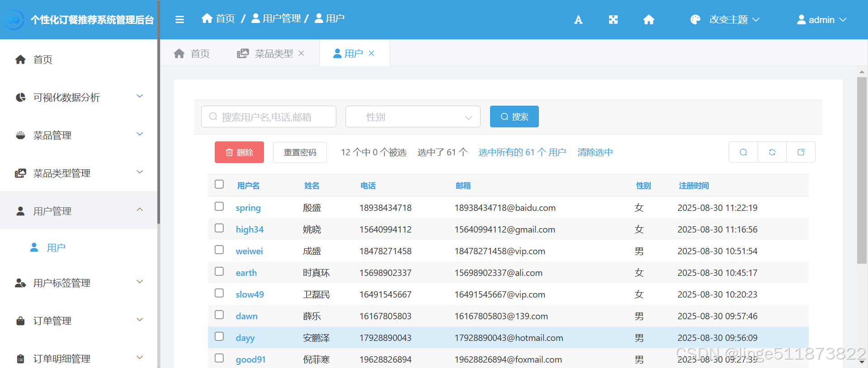This screenshot has width=868, height=368.
Task: Click the user icon in 用户管理 breadcrumb
Action: [256, 18]
